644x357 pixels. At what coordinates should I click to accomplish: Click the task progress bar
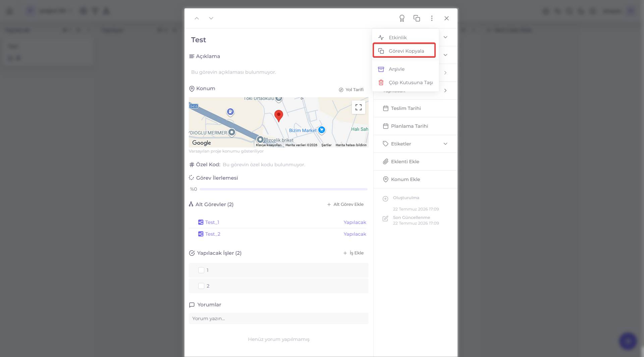[x=283, y=189]
